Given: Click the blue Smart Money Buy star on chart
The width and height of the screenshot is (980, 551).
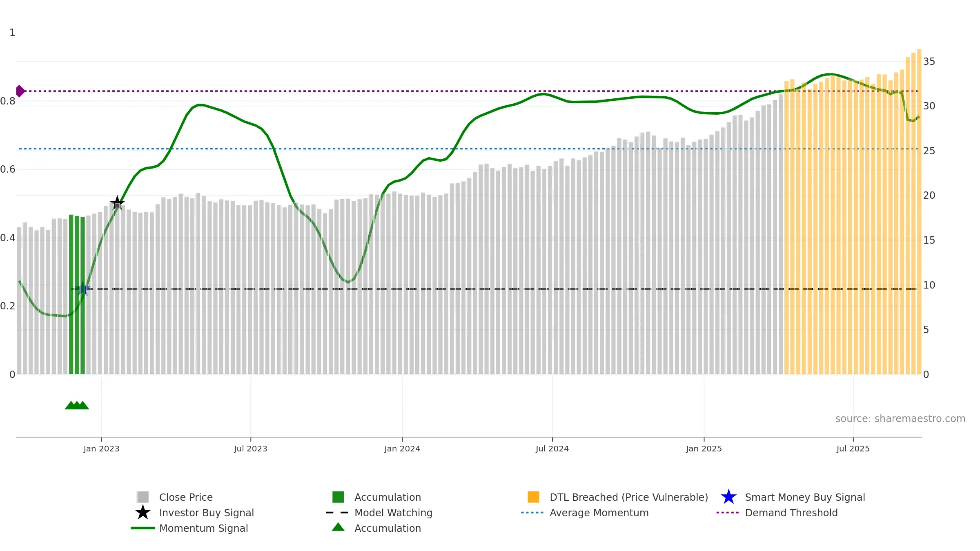Looking at the screenshot, I should tap(83, 289).
